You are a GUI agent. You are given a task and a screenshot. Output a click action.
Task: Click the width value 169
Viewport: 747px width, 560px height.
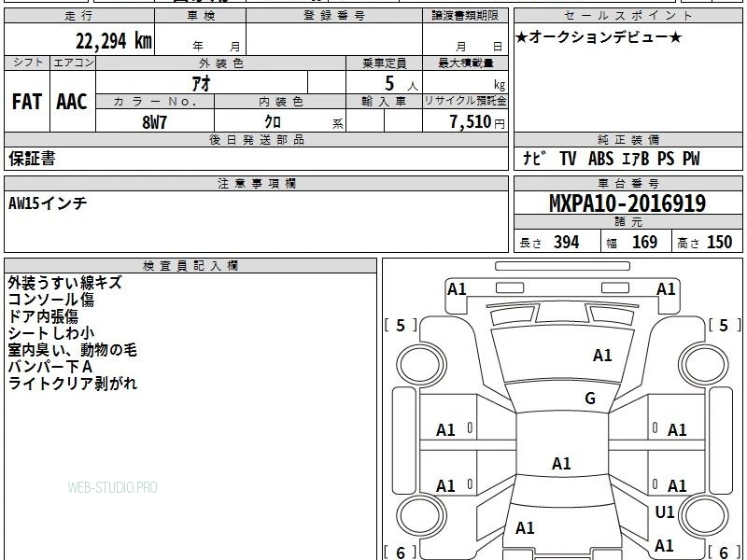pyautogui.click(x=644, y=242)
